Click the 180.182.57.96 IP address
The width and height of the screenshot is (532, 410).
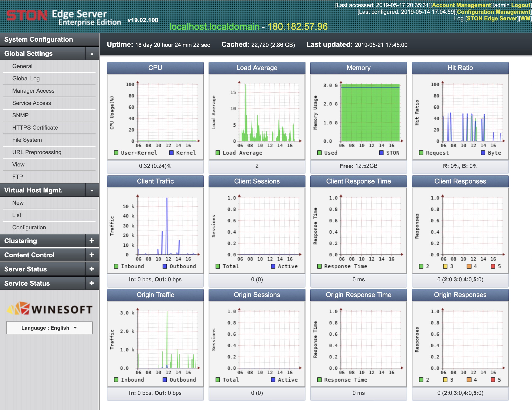click(x=298, y=26)
